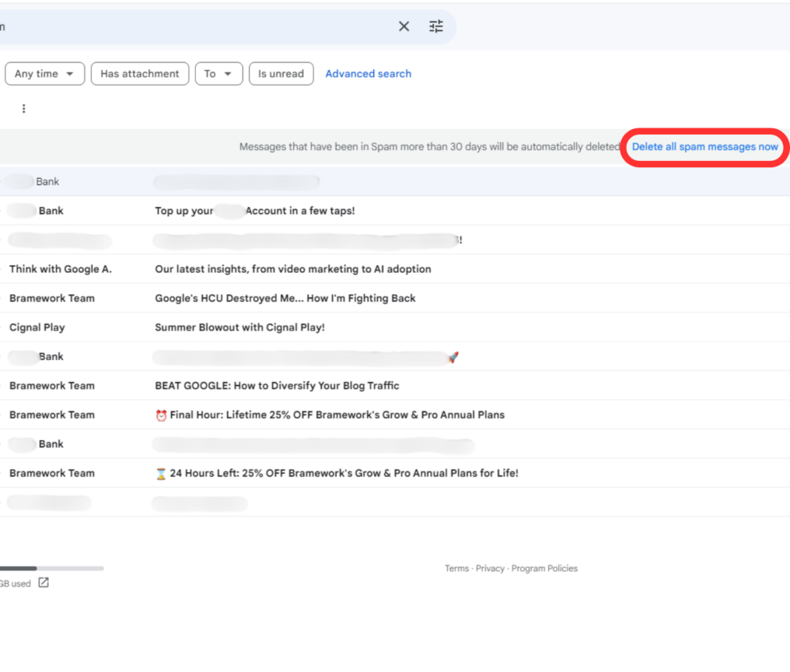Open the Any time date dropdown
The height and width of the screenshot is (672, 790).
click(x=44, y=73)
